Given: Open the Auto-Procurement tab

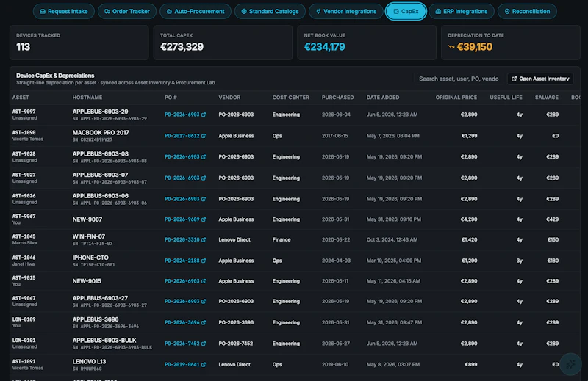Looking at the screenshot, I should click(196, 11).
